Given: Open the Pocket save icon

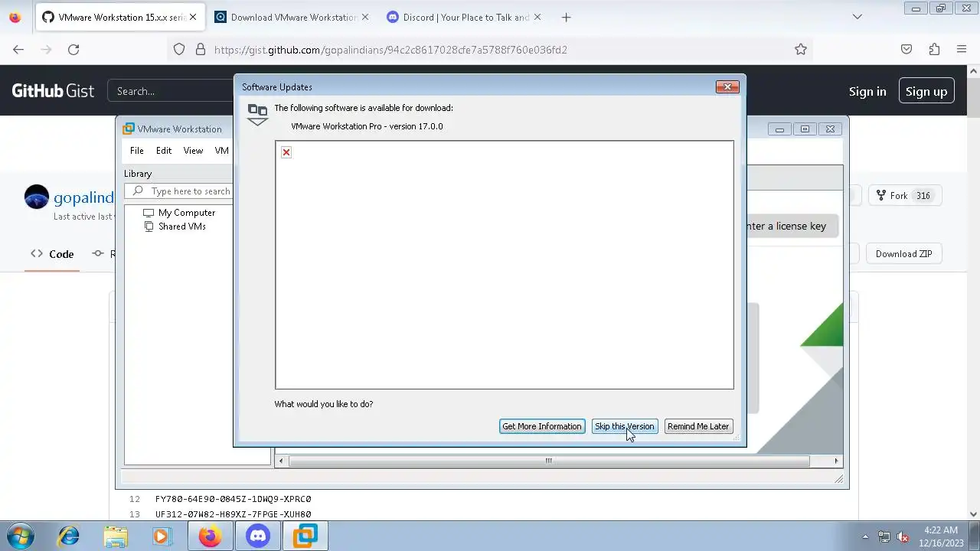Looking at the screenshot, I should point(906,49).
